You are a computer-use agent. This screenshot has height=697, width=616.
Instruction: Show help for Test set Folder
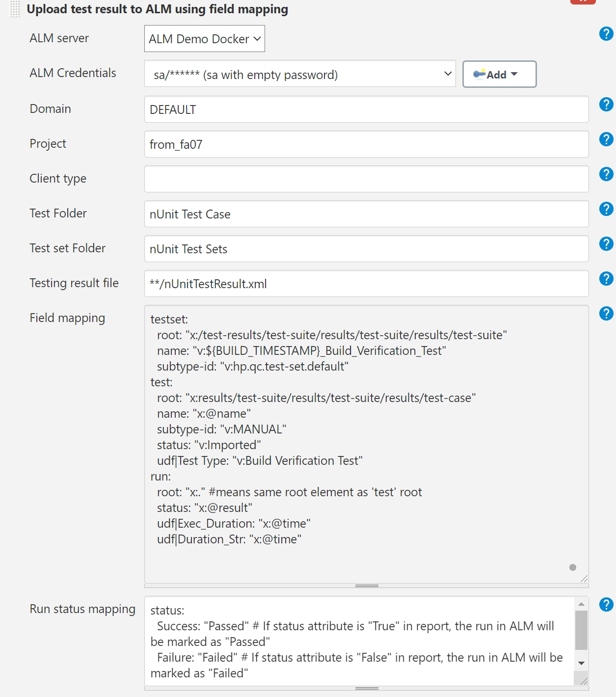coord(606,244)
